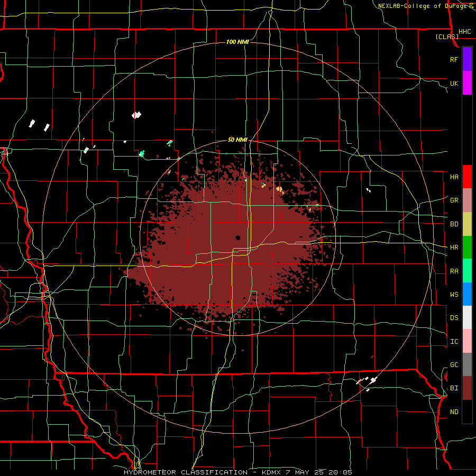This screenshot has height=476, width=476.
Task: Click the BD legend label
Action: point(454,224)
